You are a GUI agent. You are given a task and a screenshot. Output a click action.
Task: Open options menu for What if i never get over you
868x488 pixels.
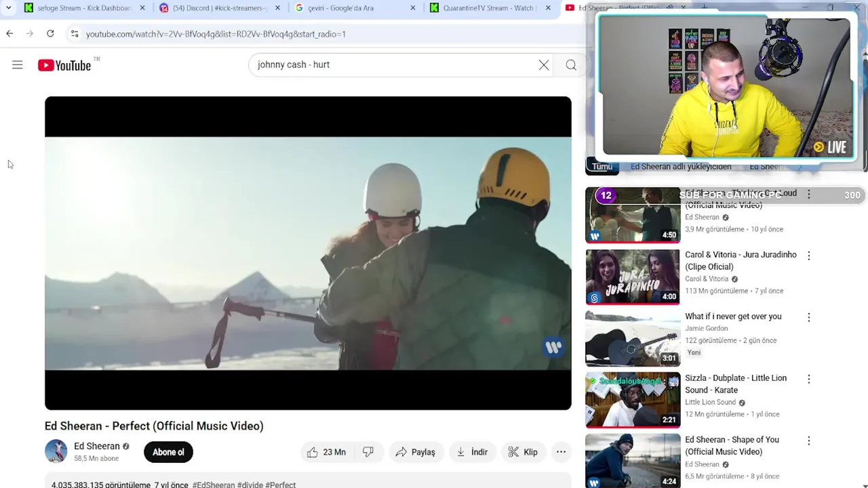808,317
